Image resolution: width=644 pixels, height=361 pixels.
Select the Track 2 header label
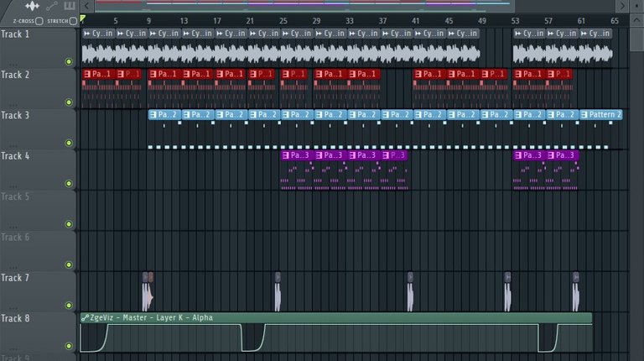tap(15, 75)
